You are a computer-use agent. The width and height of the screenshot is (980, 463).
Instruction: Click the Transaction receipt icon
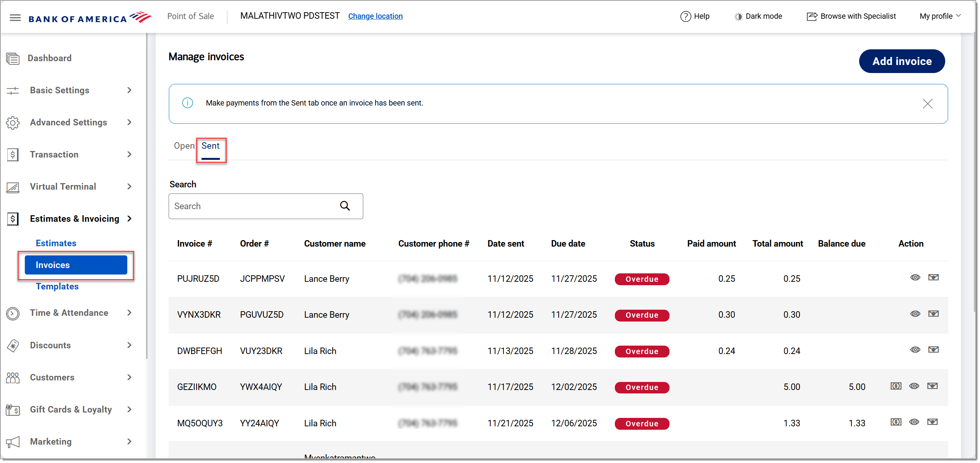coord(13,155)
